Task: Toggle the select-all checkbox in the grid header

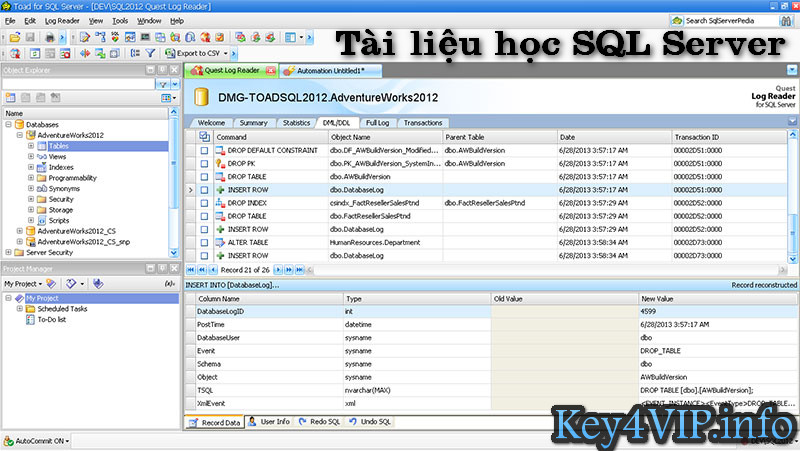Action: 204,137
